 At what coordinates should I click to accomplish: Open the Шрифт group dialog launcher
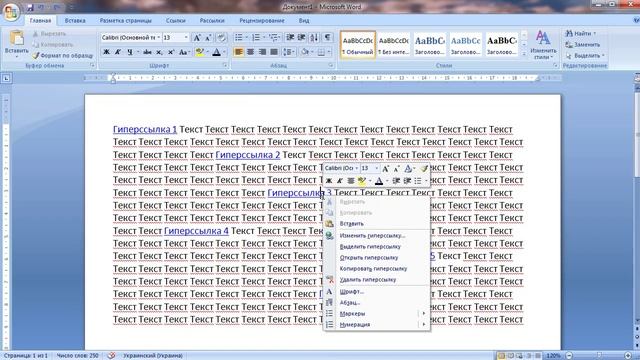(225, 65)
